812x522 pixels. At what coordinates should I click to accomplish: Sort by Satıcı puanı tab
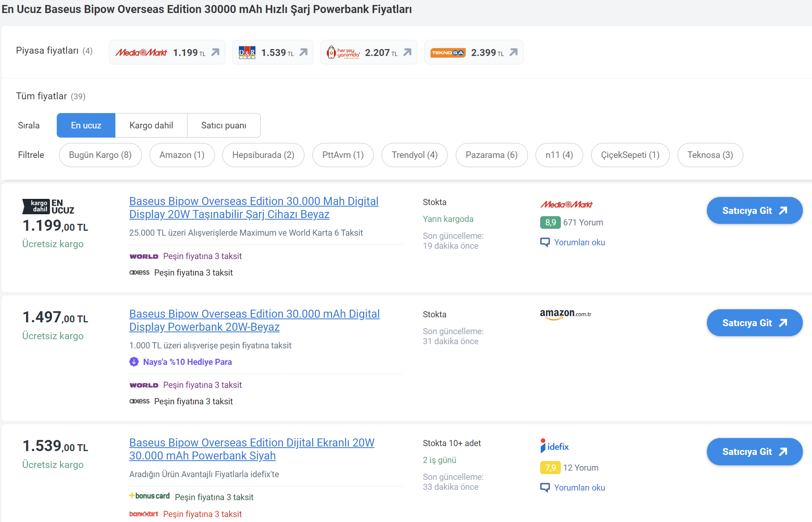click(224, 125)
